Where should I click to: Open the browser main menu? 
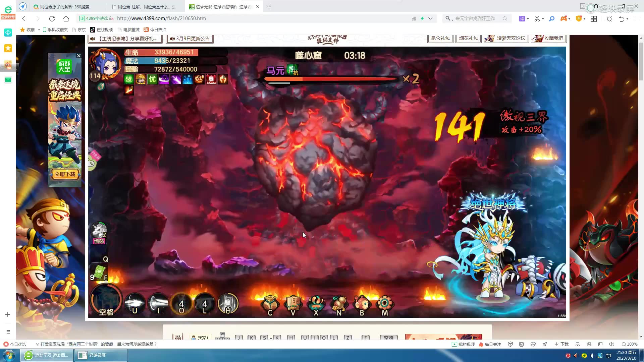[637, 19]
